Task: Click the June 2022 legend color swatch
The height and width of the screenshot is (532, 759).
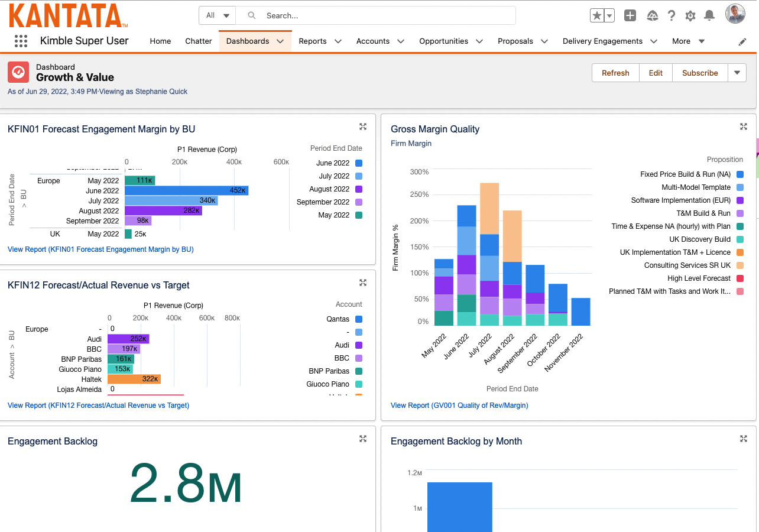Action: (359, 163)
